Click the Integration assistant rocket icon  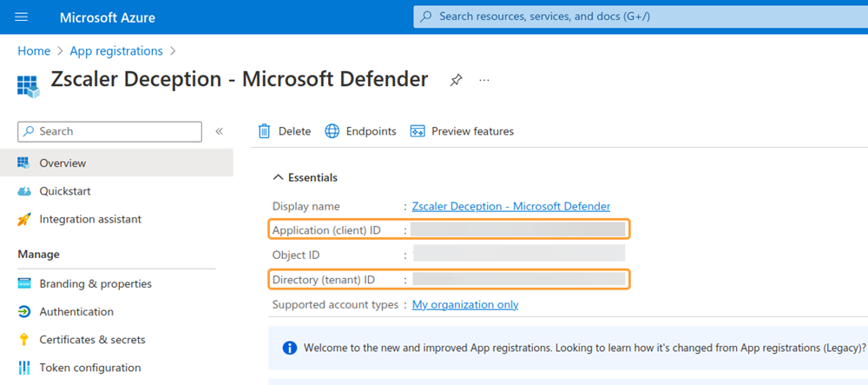23,219
